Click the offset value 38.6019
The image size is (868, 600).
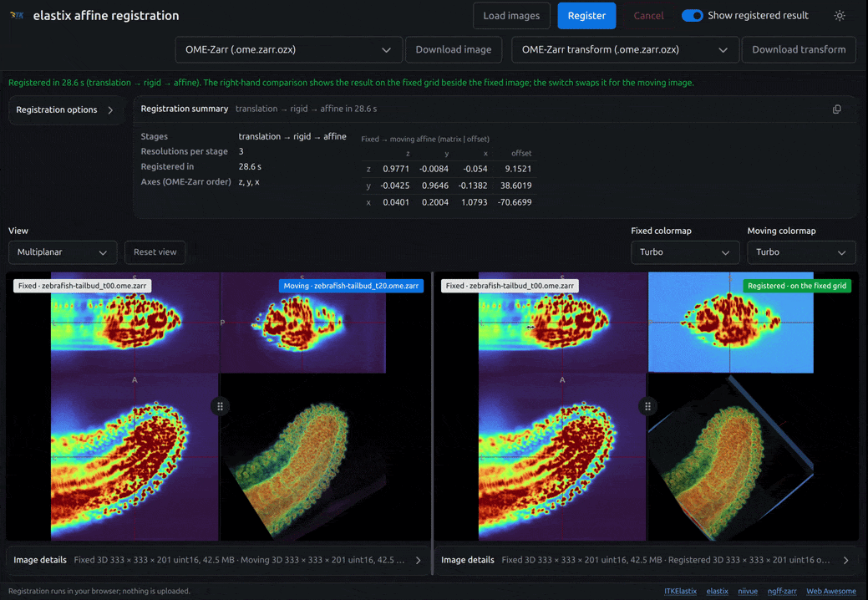coord(516,186)
